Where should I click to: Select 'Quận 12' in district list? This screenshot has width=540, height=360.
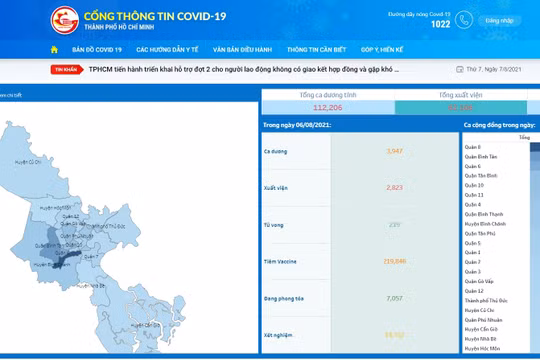coord(474,291)
